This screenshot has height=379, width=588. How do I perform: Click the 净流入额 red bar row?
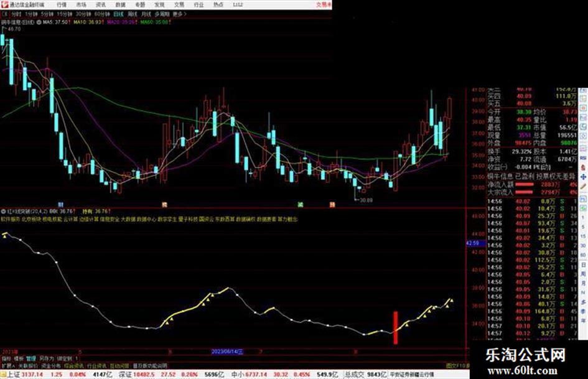click(532, 185)
